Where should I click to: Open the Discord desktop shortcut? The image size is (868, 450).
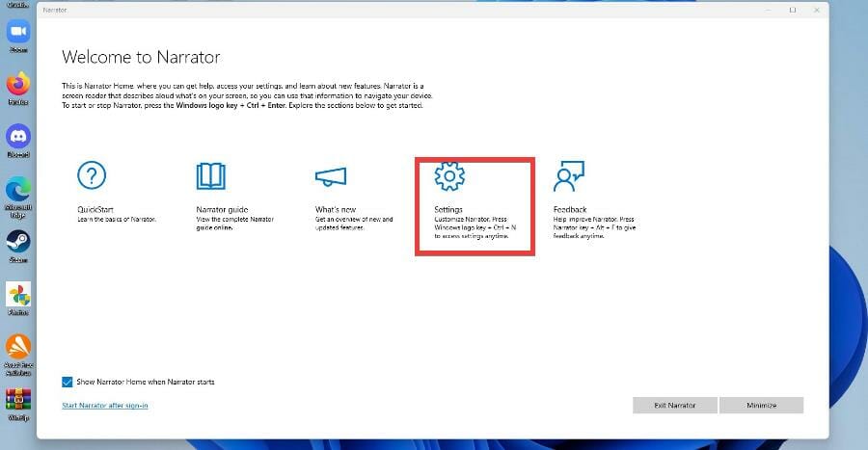click(x=18, y=136)
